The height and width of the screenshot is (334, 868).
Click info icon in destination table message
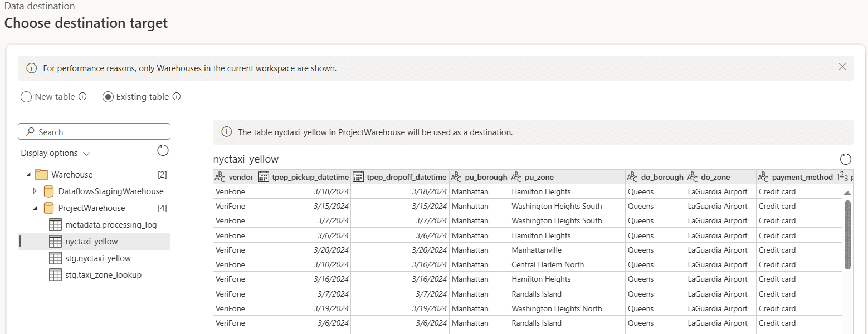click(226, 132)
